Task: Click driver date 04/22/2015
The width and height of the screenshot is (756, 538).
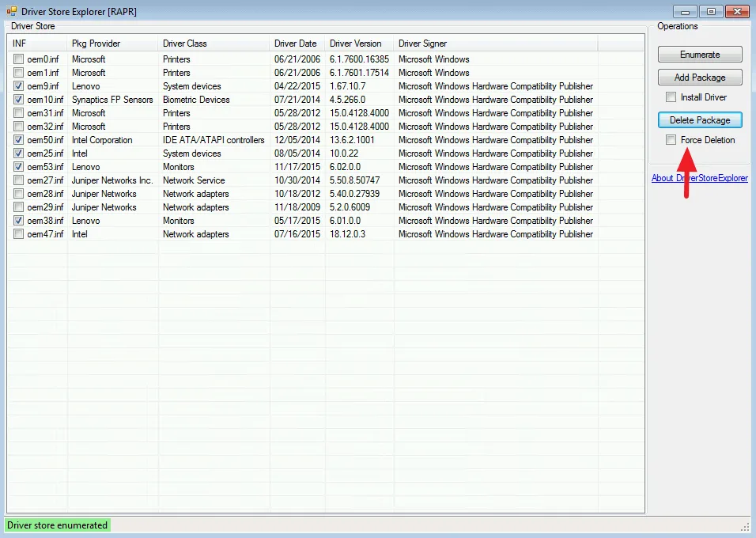Action: tap(297, 86)
